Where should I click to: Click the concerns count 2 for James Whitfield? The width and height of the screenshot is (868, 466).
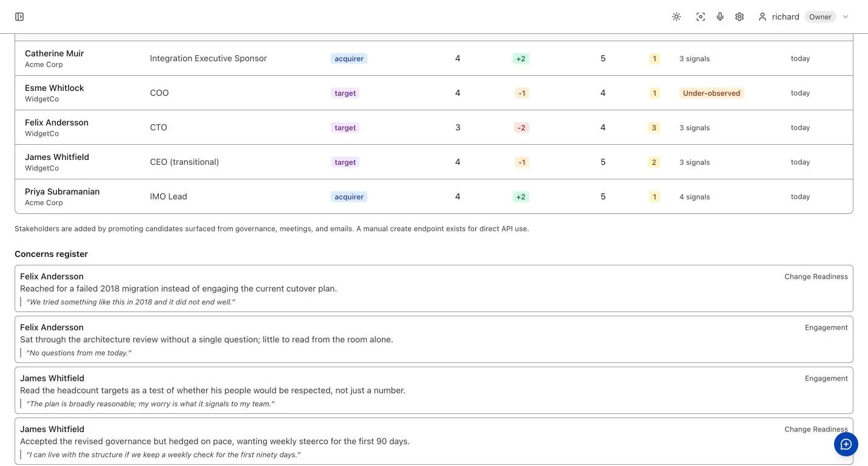coord(654,162)
